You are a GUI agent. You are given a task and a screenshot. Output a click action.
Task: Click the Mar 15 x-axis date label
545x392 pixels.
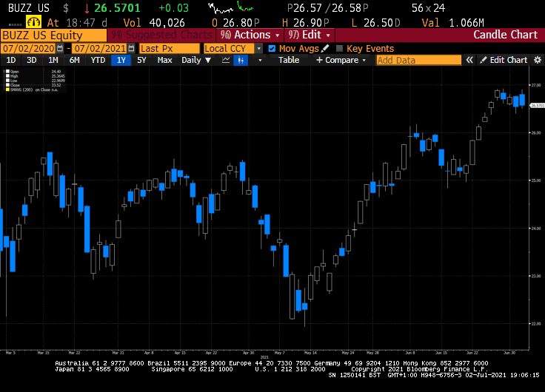coord(43,353)
